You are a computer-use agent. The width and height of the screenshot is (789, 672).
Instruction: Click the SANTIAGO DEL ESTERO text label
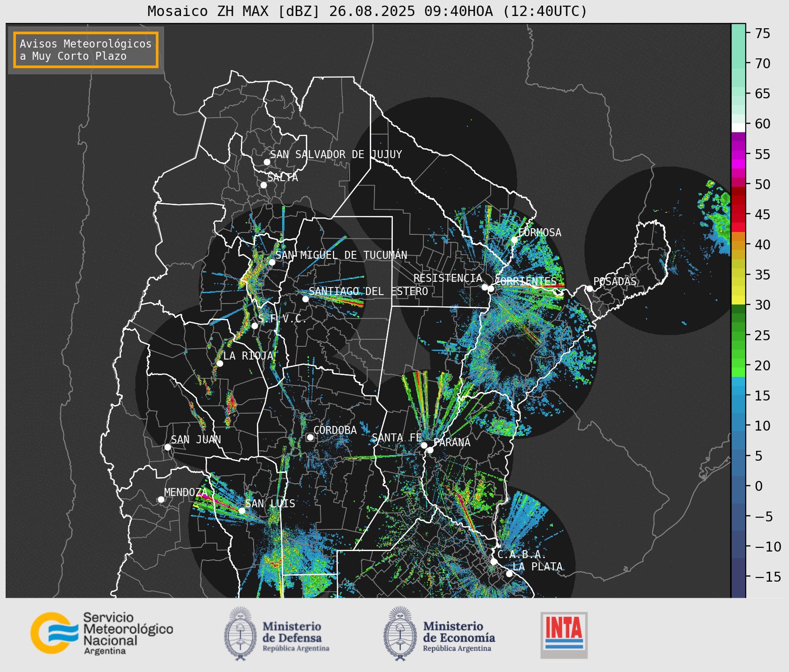pyautogui.click(x=368, y=291)
